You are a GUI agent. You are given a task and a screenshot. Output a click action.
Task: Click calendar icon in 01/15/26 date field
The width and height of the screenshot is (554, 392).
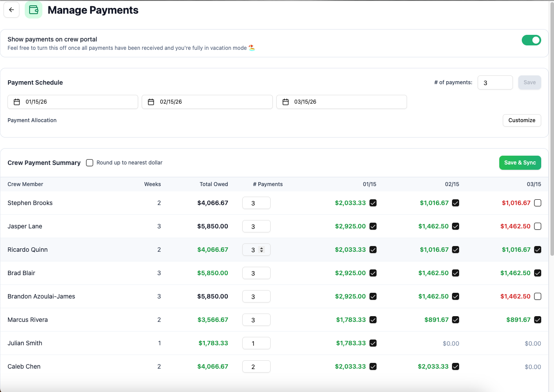[17, 102]
